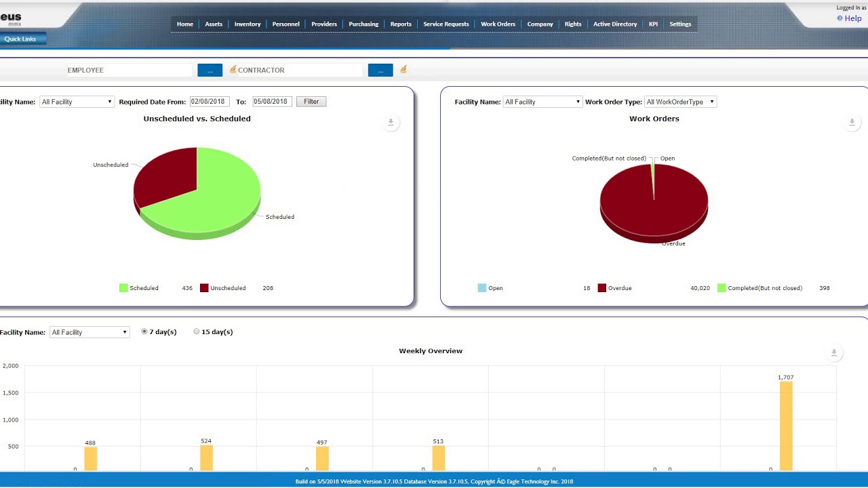The image size is (868, 488).
Task: Clear the Employee field with broom icon
Action: click(233, 69)
